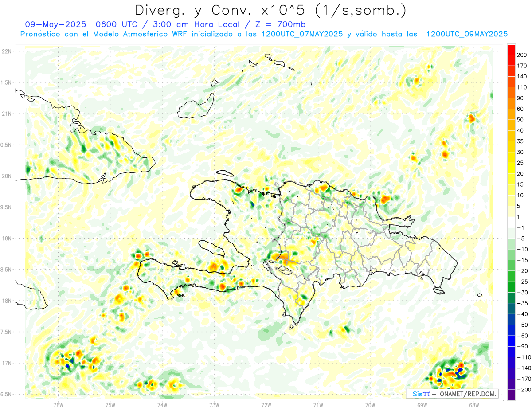The height and width of the screenshot is (411, 532).
Task: Select the '9.5N' latitude label
Action: point(6,207)
